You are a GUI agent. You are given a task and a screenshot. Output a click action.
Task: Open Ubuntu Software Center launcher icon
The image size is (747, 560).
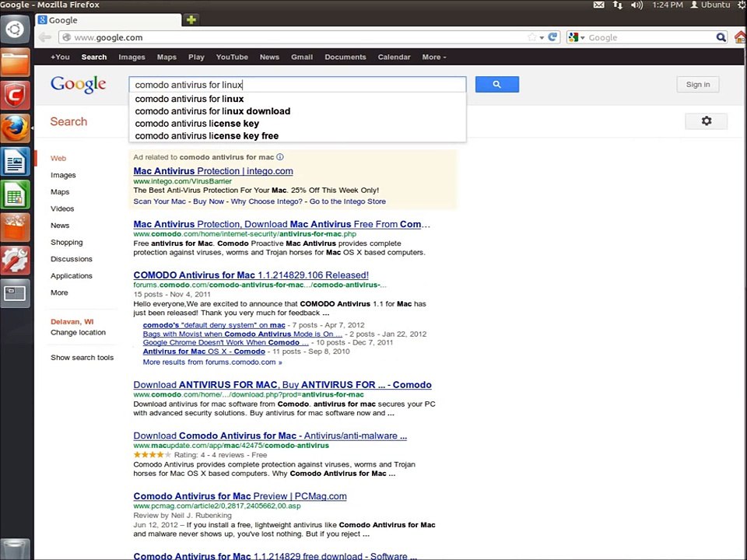click(x=15, y=227)
